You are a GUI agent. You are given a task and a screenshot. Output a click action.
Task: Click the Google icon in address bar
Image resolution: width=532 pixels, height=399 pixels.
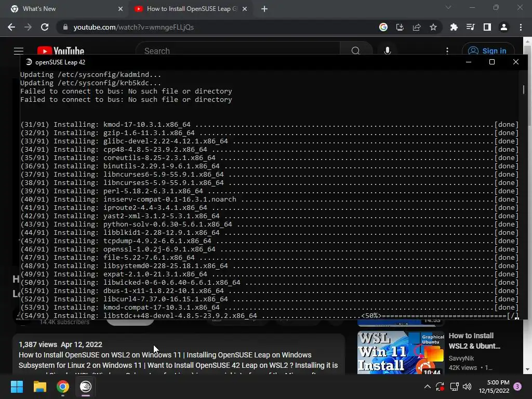point(383,27)
